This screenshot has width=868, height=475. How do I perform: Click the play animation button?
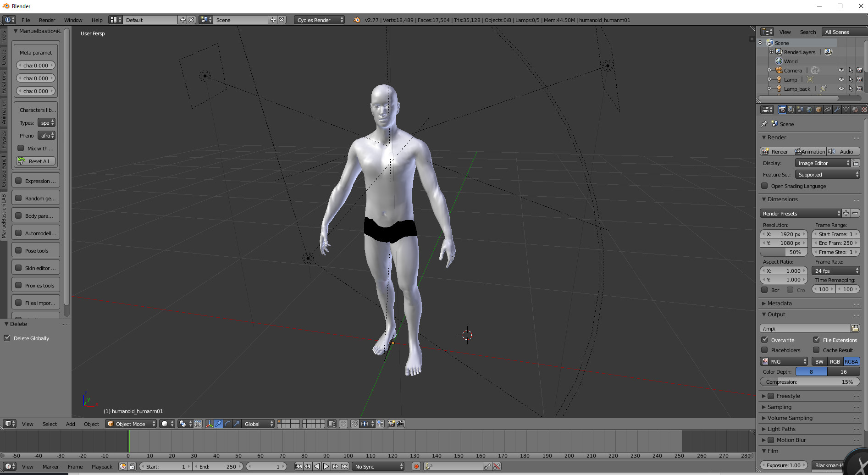tap(326, 466)
